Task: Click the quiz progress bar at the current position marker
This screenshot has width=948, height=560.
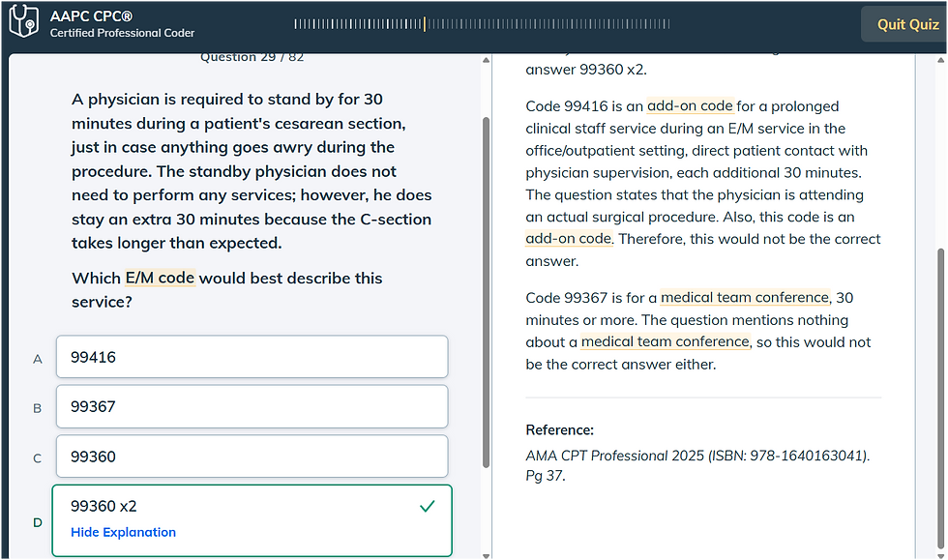Action: click(x=426, y=24)
